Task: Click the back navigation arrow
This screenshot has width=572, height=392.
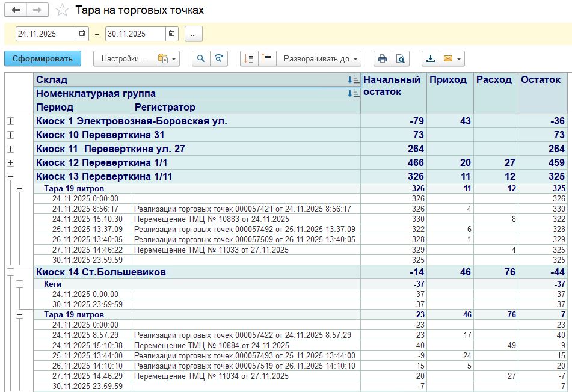Action: 16,10
